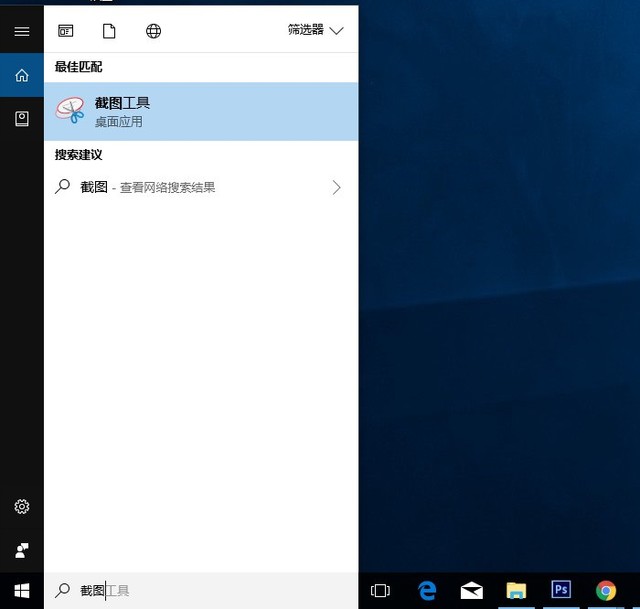Click the 搜索建议 heading text
The height and width of the screenshot is (609, 640).
coord(78,155)
